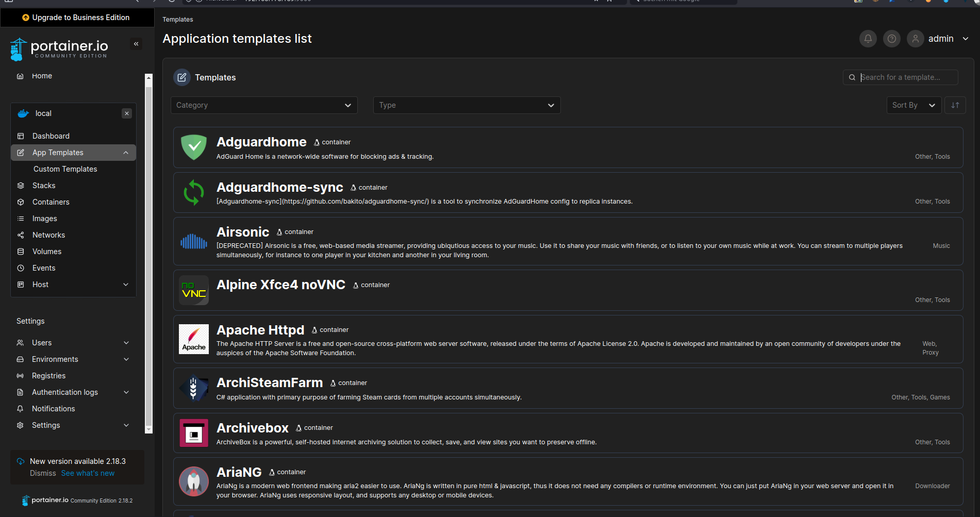The height and width of the screenshot is (517, 980).
Task: Open the Type filter dropdown
Action: [467, 105]
